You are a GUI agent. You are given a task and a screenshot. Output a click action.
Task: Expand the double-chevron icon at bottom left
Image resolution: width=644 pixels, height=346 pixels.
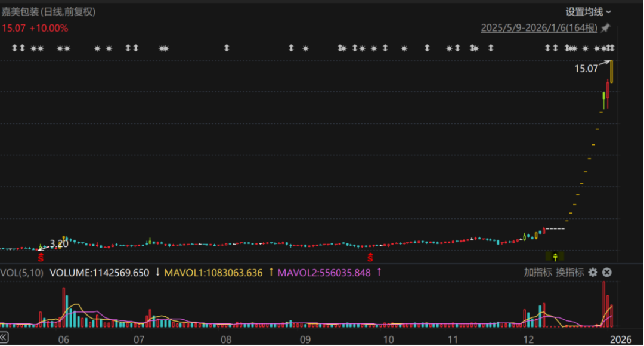(5, 339)
